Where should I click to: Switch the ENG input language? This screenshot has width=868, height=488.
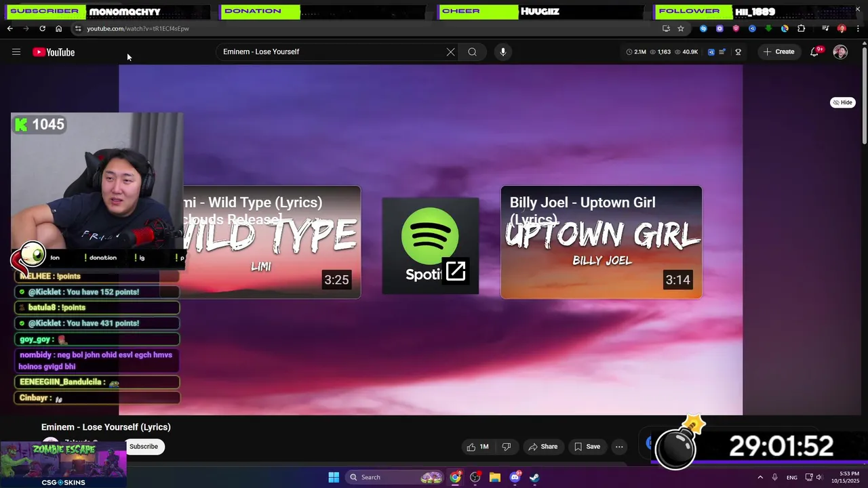pyautogui.click(x=792, y=477)
